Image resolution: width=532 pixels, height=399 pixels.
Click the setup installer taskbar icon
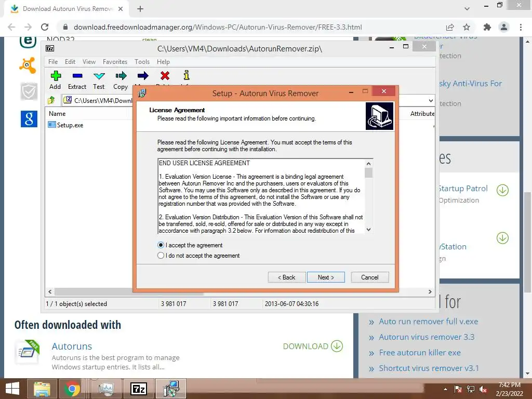pyautogui.click(x=171, y=389)
